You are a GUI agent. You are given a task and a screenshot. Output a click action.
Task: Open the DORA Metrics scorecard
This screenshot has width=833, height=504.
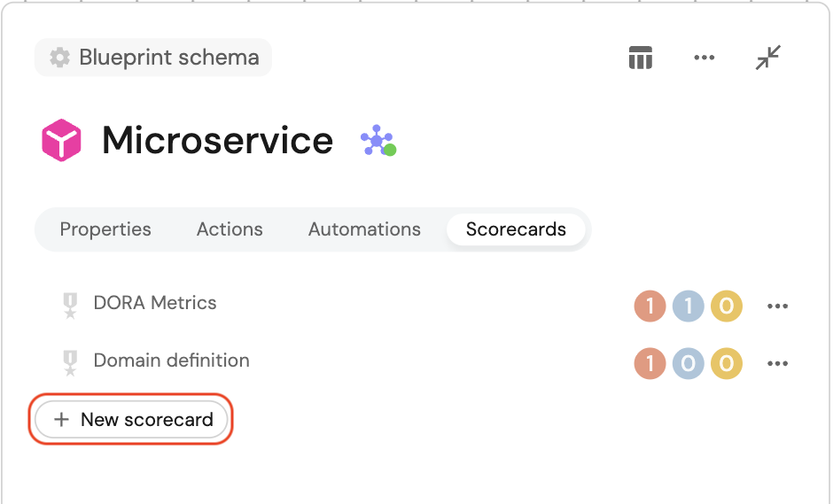pyautogui.click(x=155, y=303)
